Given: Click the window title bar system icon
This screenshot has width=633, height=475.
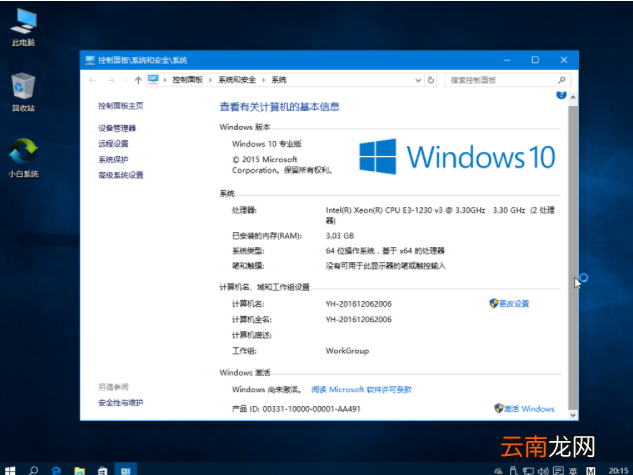Looking at the screenshot, I should click(90, 60).
